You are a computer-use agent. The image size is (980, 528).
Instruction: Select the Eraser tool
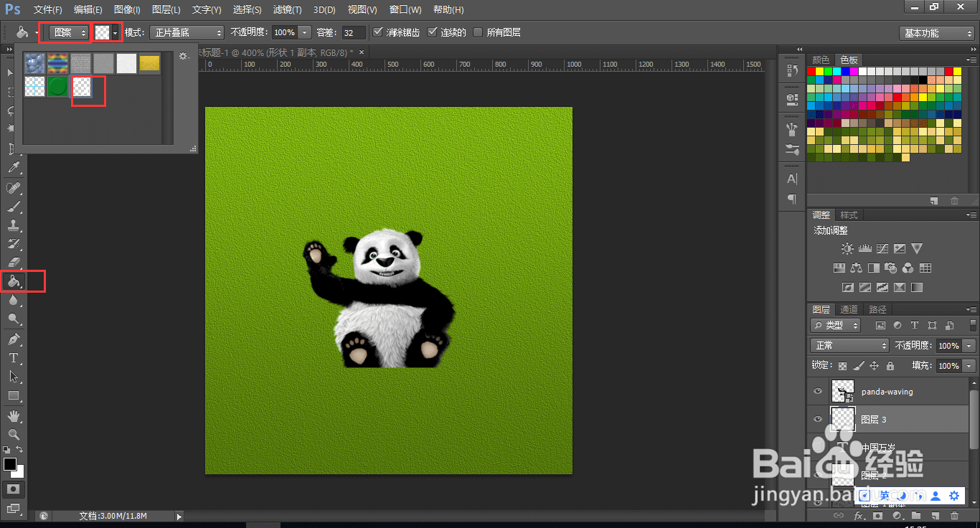(x=13, y=263)
